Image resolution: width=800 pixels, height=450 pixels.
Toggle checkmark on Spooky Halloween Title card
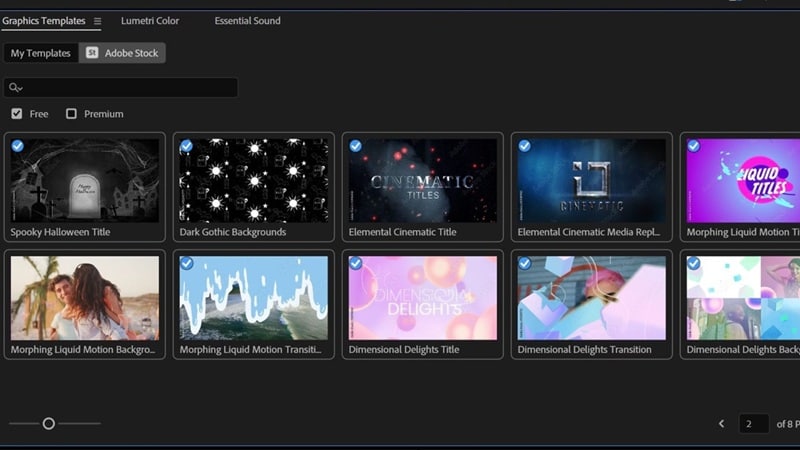[x=17, y=146]
